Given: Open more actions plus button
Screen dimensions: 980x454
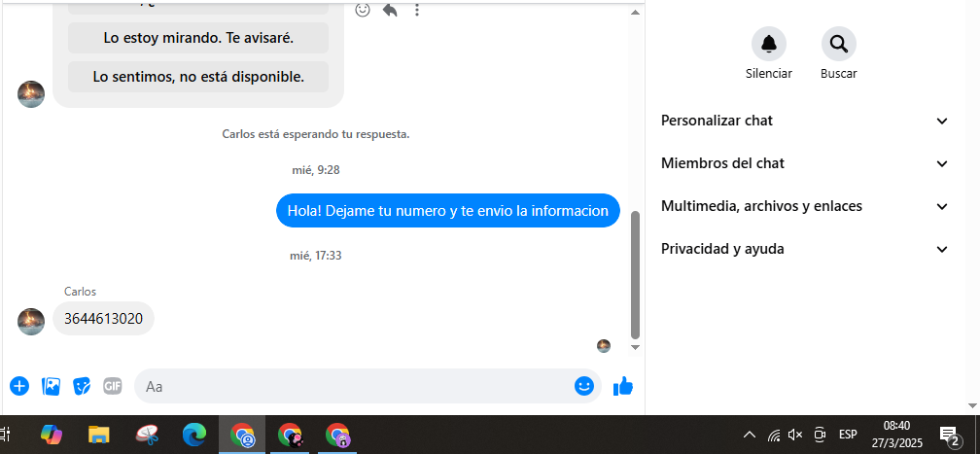Looking at the screenshot, I should pos(19,386).
